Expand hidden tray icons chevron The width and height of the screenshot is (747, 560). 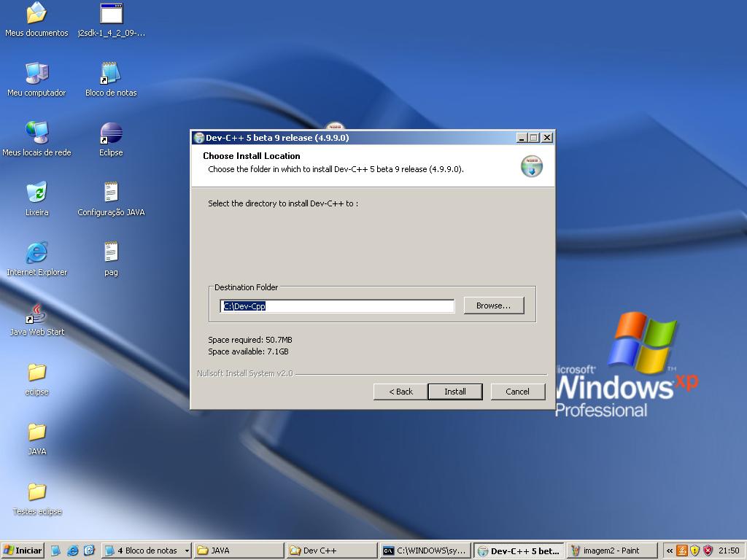click(670, 551)
